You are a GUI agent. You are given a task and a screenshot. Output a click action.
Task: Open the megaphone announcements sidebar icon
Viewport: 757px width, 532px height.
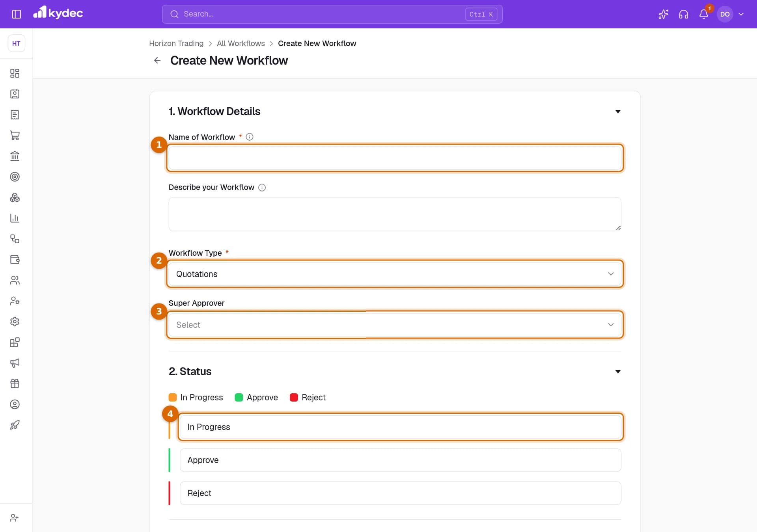pyautogui.click(x=15, y=363)
